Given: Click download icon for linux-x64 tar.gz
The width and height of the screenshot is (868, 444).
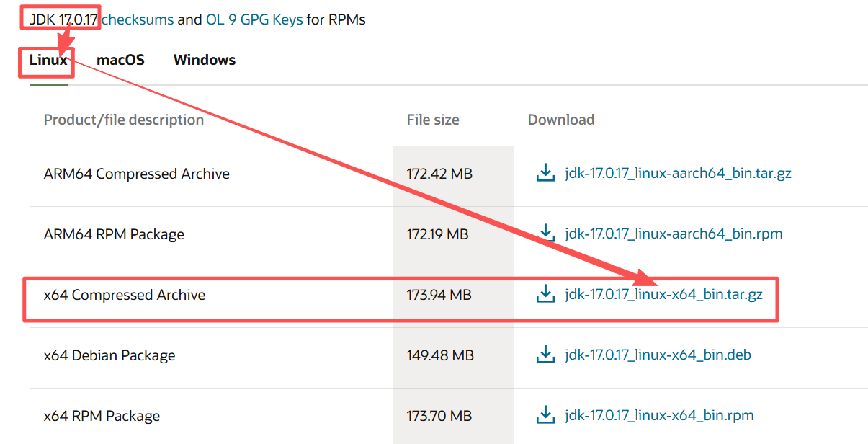Looking at the screenshot, I should click(x=546, y=294).
